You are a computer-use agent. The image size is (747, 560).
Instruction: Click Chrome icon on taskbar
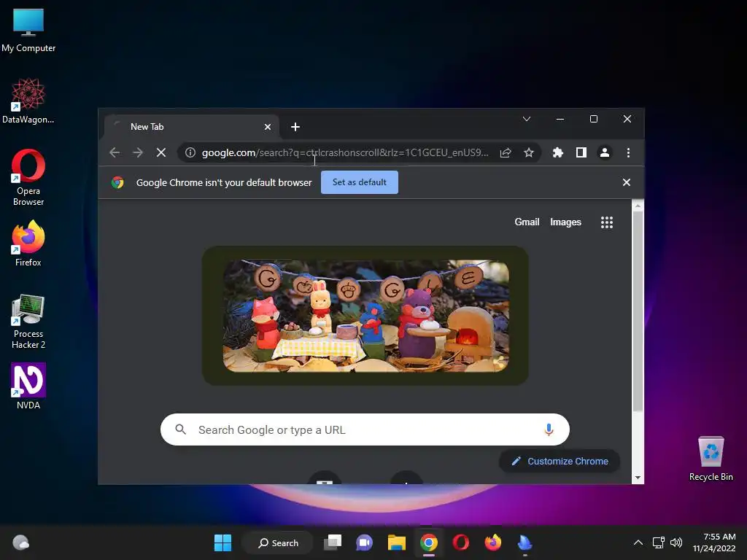[429, 542]
